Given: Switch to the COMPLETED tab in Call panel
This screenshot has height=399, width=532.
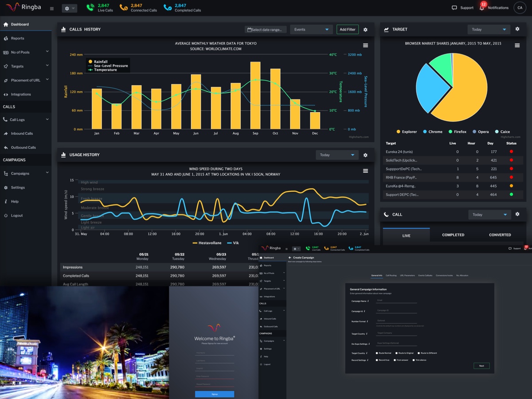Looking at the screenshot, I should pos(453,235).
